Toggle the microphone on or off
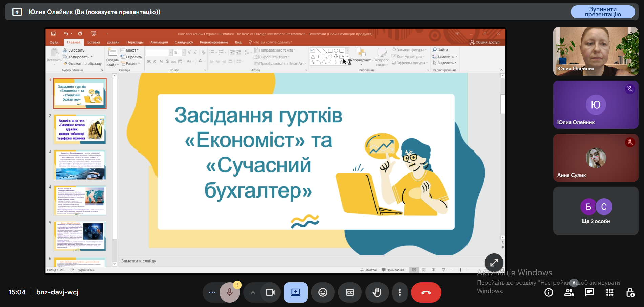This screenshot has height=307, width=644. (229, 292)
